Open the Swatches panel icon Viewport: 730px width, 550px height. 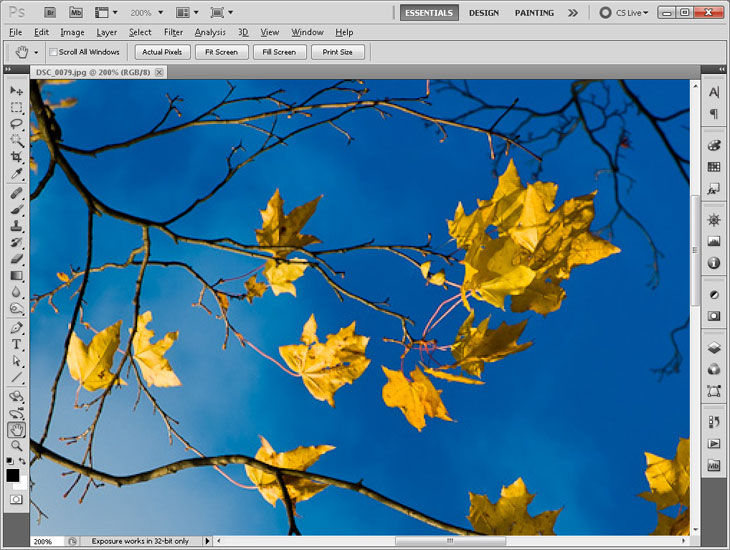point(714,167)
